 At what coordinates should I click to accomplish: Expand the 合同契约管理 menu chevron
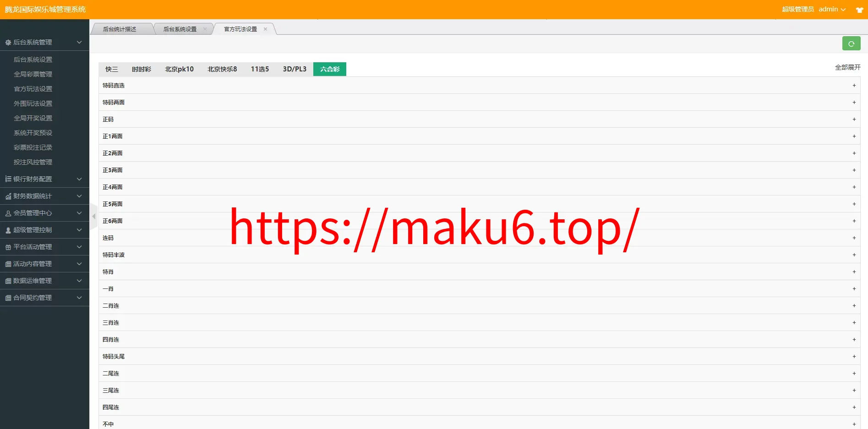[79, 298]
